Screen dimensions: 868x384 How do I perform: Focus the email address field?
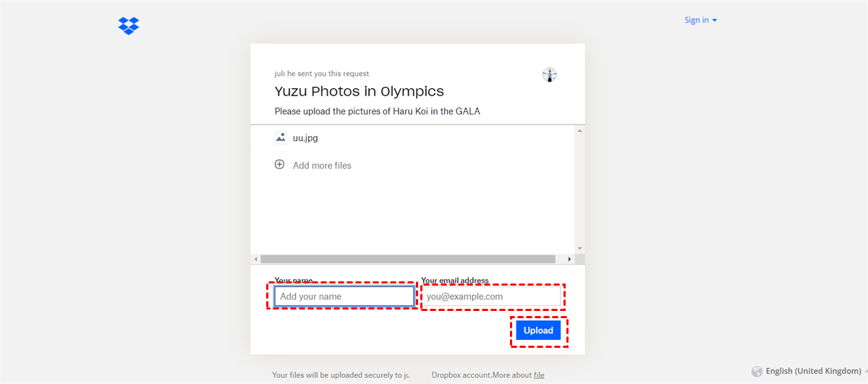coord(492,296)
